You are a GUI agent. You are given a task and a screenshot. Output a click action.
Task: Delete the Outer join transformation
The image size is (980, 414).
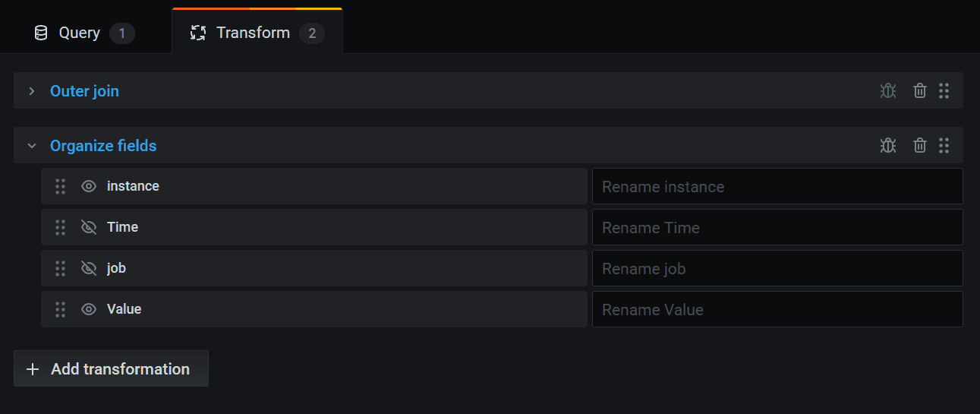click(920, 91)
